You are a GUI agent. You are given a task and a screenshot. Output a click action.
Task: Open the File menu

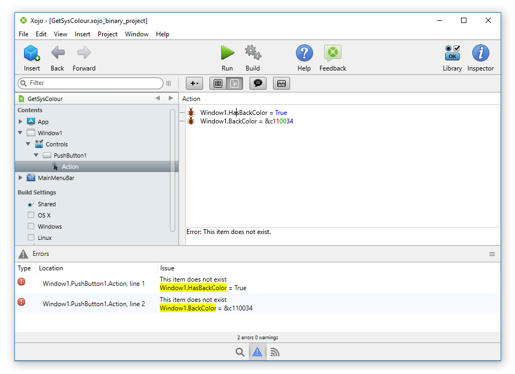(23, 34)
